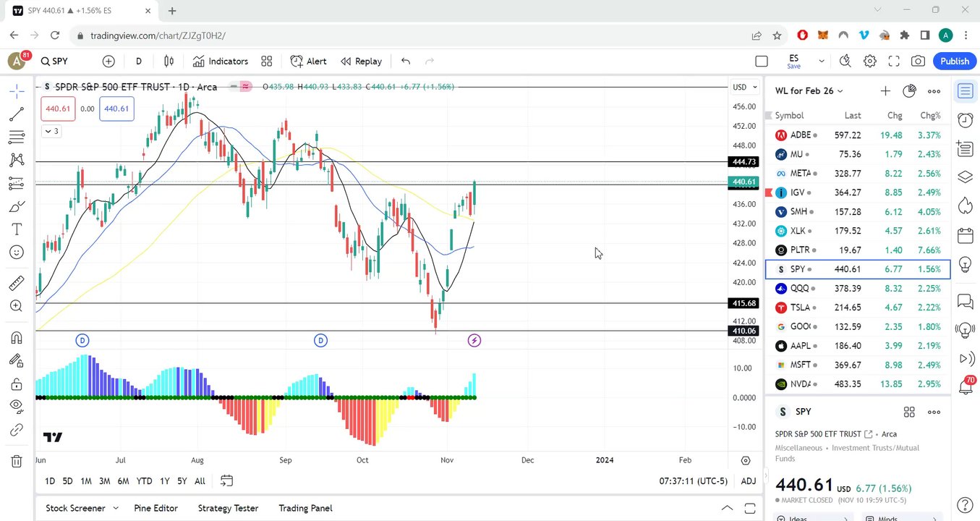Image resolution: width=980 pixels, height=521 pixels.
Task: Collapse the bottom panel with chevron
Action: pyautogui.click(x=728, y=508)
